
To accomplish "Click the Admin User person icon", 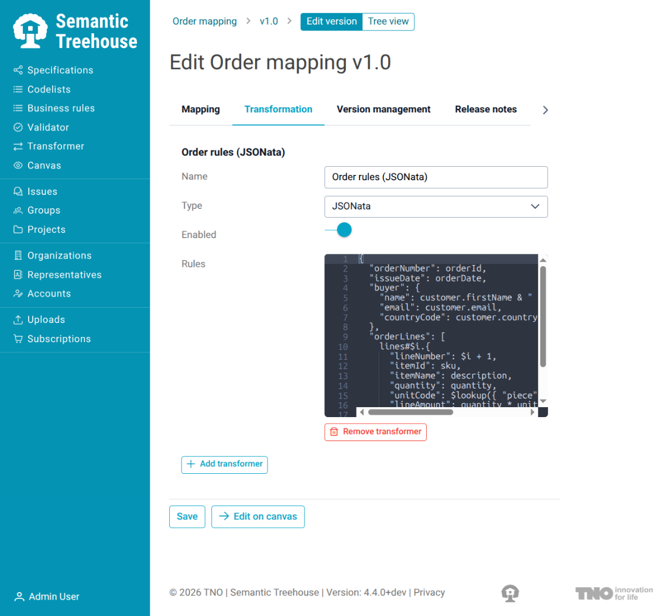I will (19, 596).
